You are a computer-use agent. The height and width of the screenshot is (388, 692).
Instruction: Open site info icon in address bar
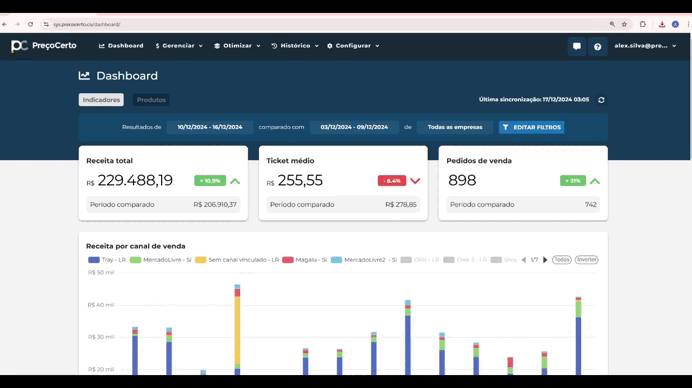[46, 24]
